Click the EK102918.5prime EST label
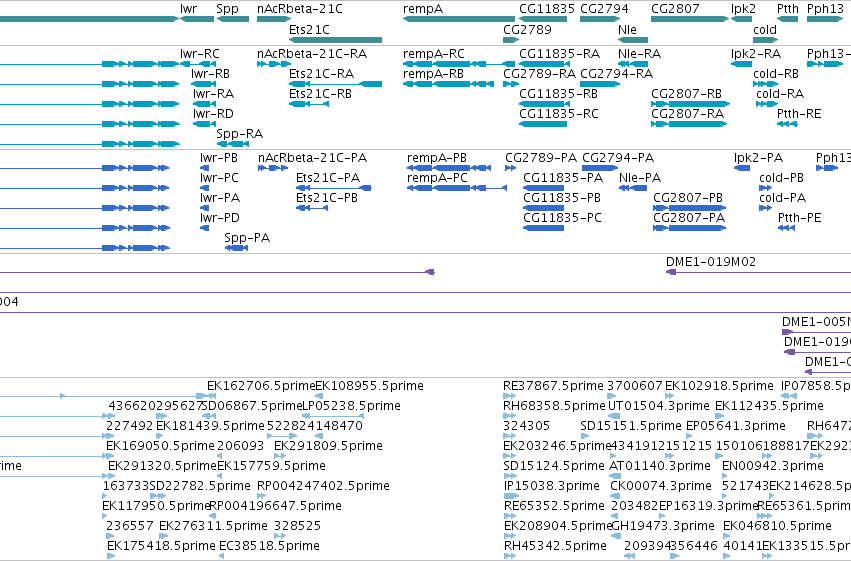 coord(719,385)
